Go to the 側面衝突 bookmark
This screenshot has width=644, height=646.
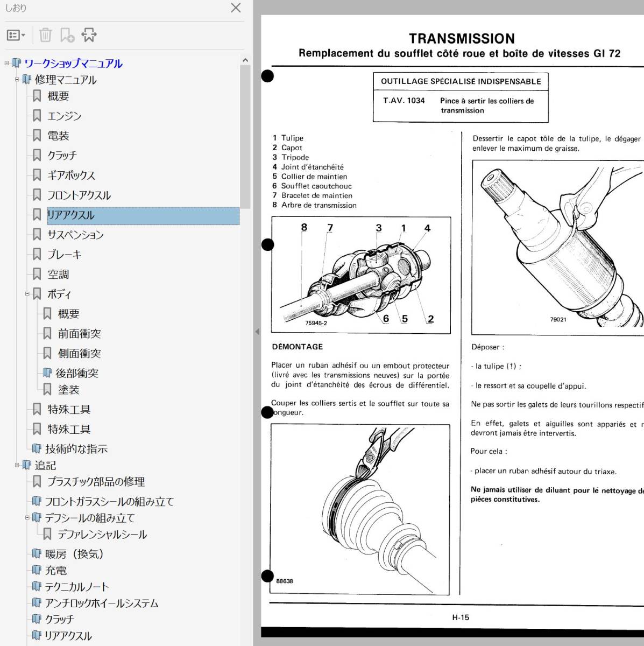pyautogui.click(x=80, y=354)
